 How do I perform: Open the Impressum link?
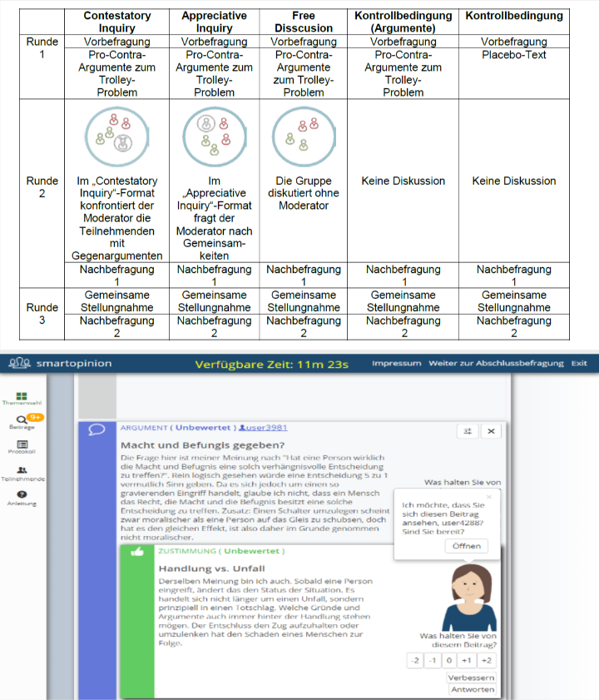coord(397,364)
